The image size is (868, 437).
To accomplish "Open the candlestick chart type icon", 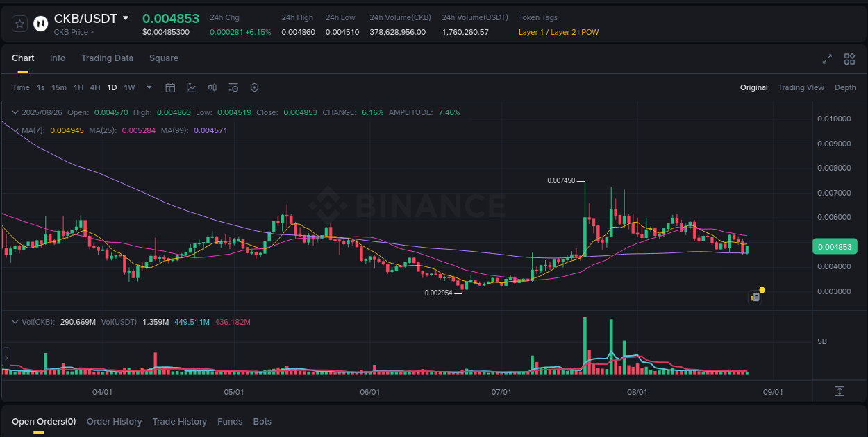I will pyautogui.click(x=212, y=87).
